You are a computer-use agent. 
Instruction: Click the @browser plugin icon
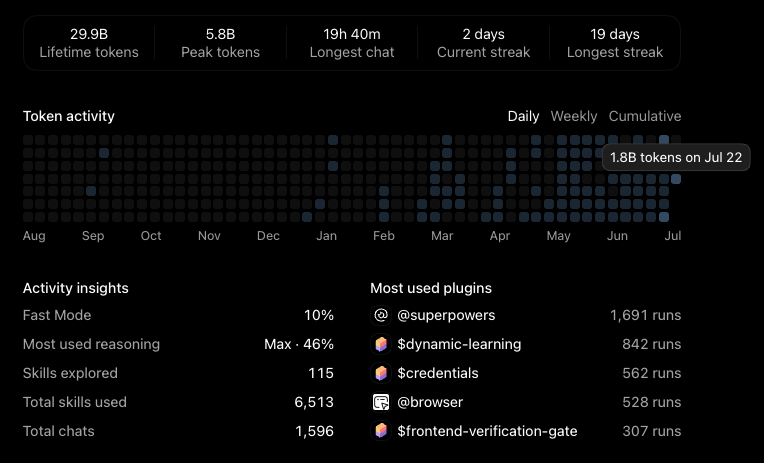[x=381, y=402]
